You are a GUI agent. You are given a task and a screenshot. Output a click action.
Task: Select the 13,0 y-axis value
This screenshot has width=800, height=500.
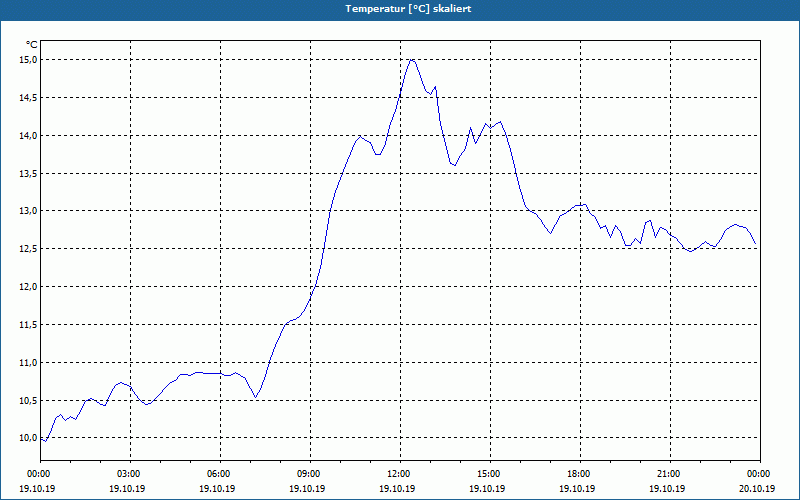pos(28,211)
